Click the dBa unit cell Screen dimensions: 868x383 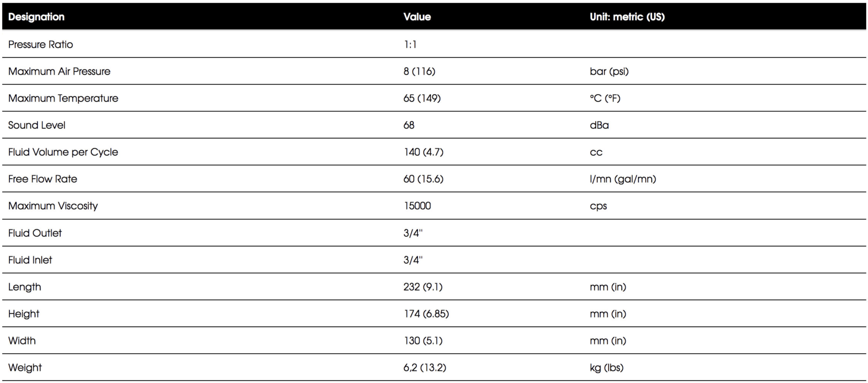[x=599, y=125]
